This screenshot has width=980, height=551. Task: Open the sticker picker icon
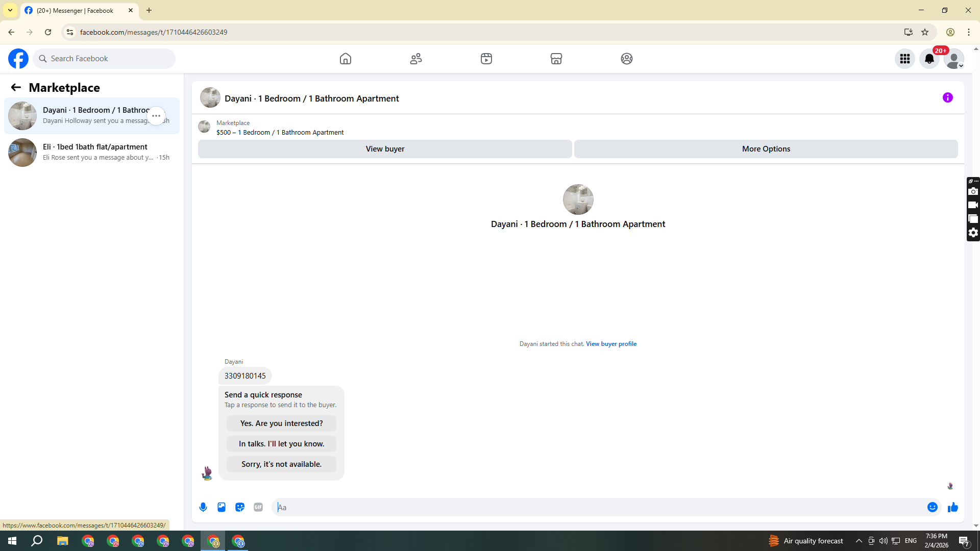(240, 507)
